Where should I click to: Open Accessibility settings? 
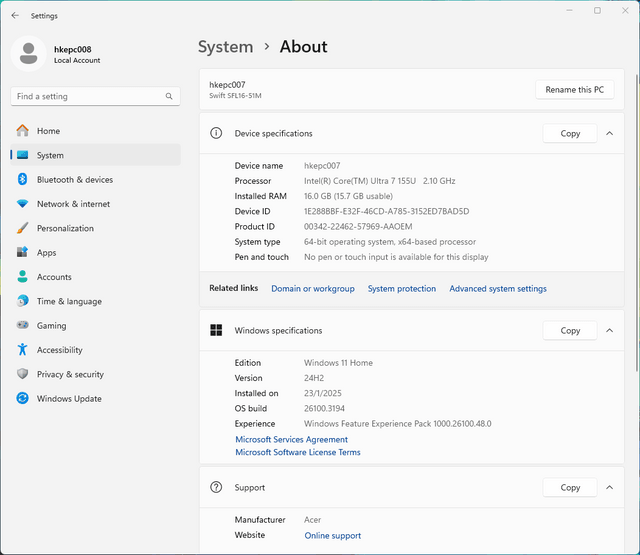pyautogui.click(x=95, y=350)
